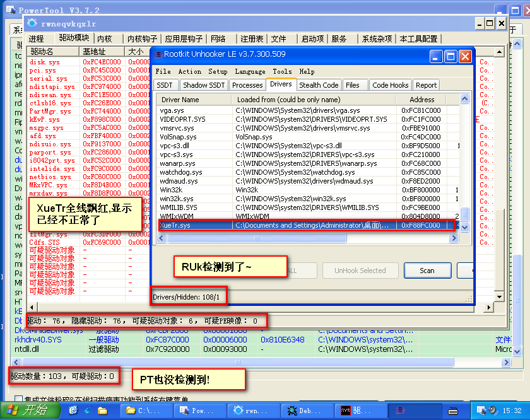The image size is (530, 420).
Task: Switch to the Pow... taskbar button
Action: point(199,411)
